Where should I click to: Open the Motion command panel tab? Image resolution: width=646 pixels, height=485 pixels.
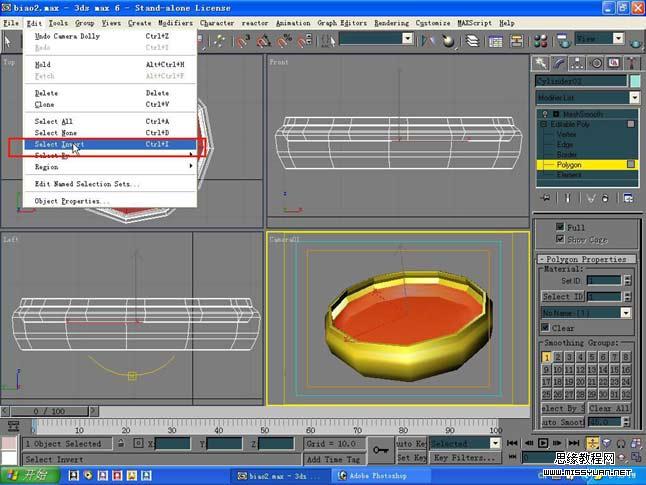point(596,63)
